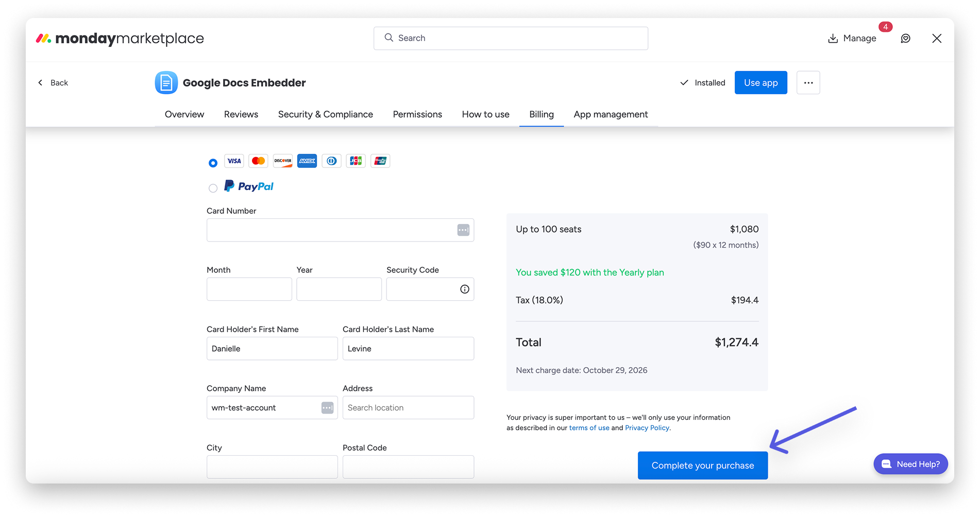Click the search magnifier icon
Image resolution: width=980 pixels, height=517 pixels.
(389, 38)
